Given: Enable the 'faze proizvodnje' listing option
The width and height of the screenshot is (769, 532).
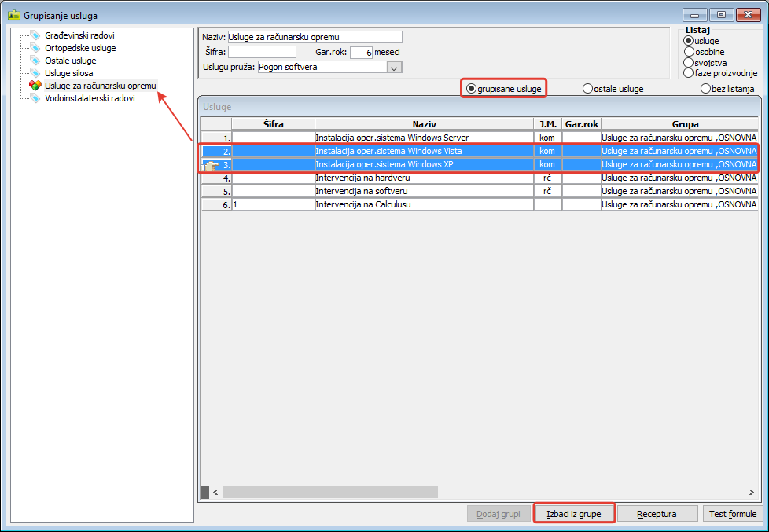Looking at the screenshot, I should pos(689,73).
